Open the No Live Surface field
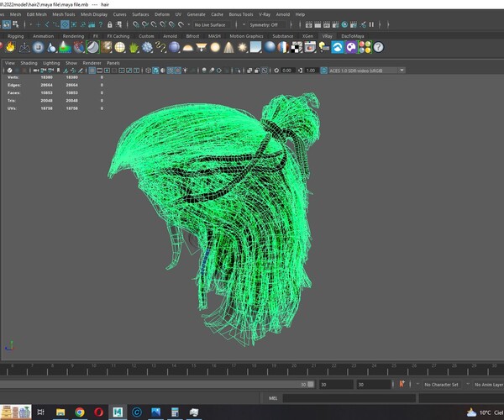The image size is (504, 420). point(212,24)
